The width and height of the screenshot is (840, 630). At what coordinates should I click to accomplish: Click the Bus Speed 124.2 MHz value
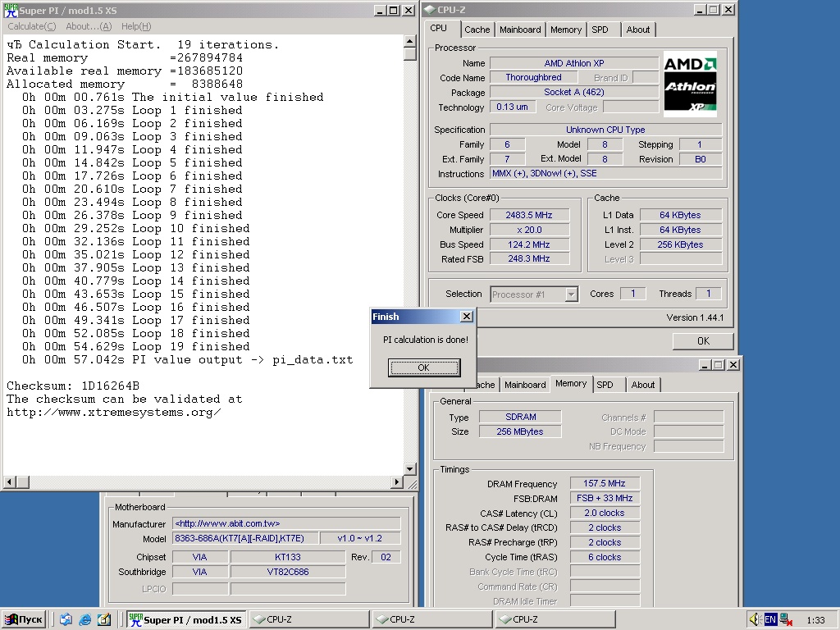529,244
